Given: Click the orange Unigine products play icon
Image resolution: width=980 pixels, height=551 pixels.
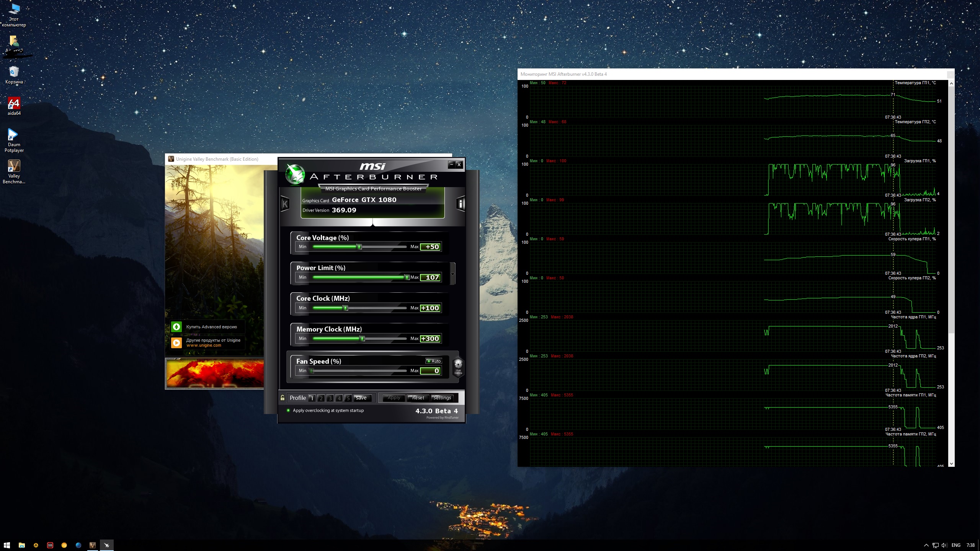Looking at the screenshot, I should [176, 342].
